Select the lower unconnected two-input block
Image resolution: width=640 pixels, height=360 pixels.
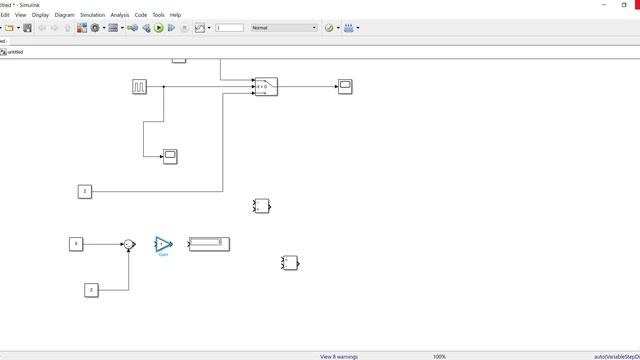pos(290,263)
